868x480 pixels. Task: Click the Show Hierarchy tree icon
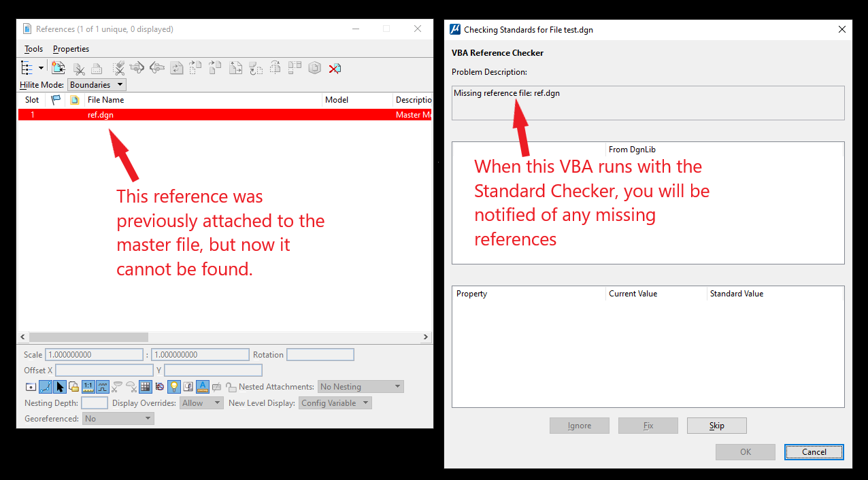click(x=27, y=68)
